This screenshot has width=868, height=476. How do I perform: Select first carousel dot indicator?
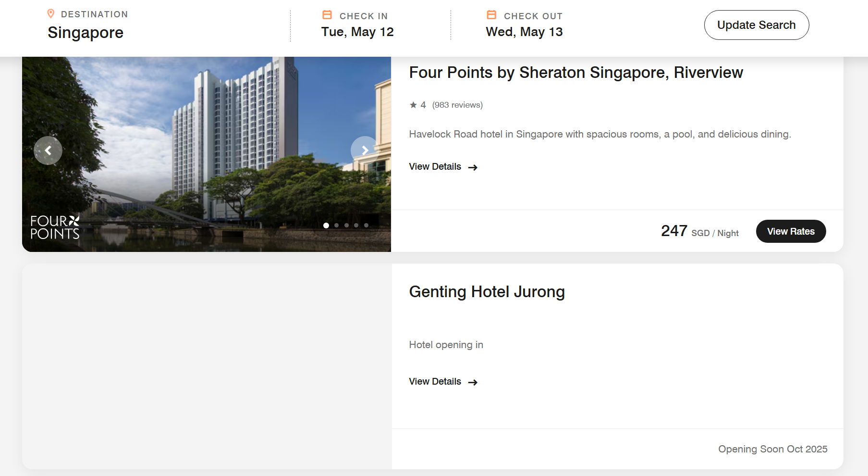(x=326, y=225)
